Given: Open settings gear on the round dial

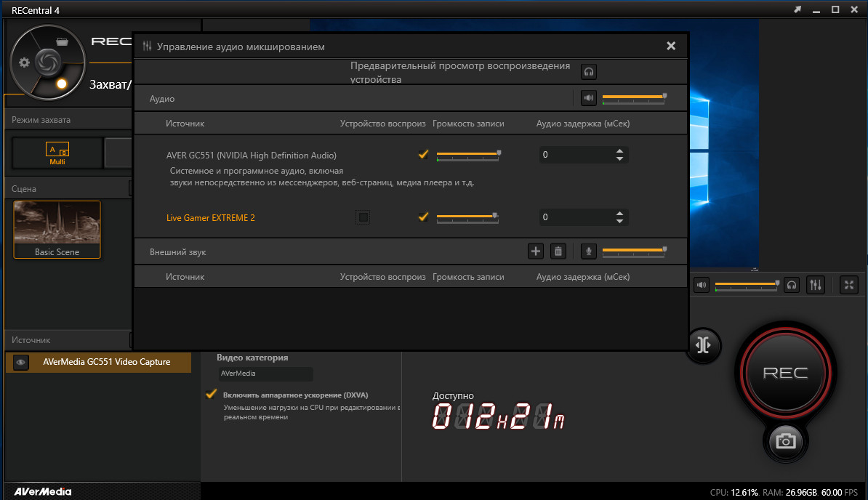Looking at the screenshot, I should pos(25,62).
